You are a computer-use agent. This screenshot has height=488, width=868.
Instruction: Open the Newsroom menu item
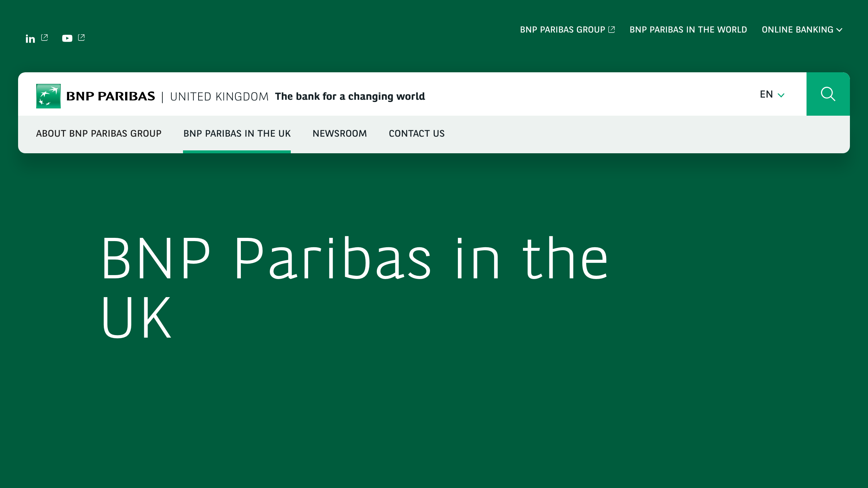pyautogui.click(x=340, y=133)
